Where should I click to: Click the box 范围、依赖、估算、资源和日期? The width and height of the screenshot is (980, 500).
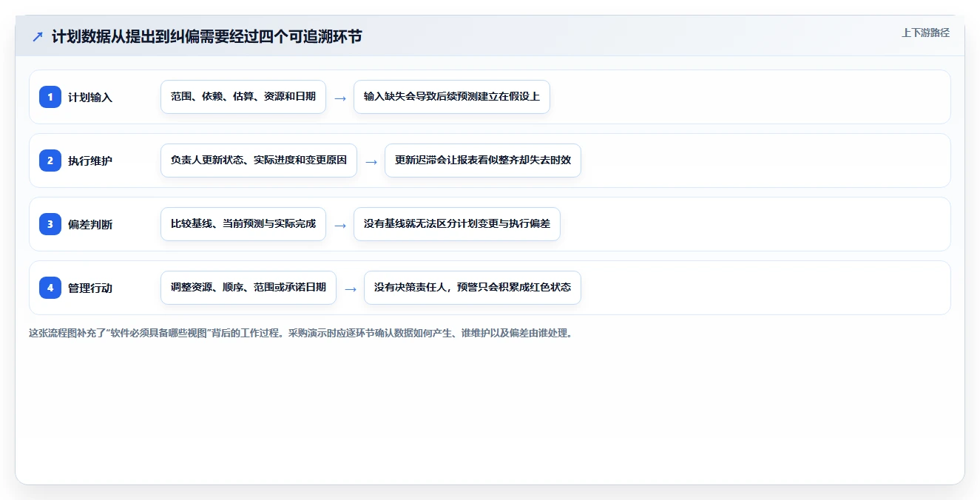pyautogui.click(x=243, y=97)
